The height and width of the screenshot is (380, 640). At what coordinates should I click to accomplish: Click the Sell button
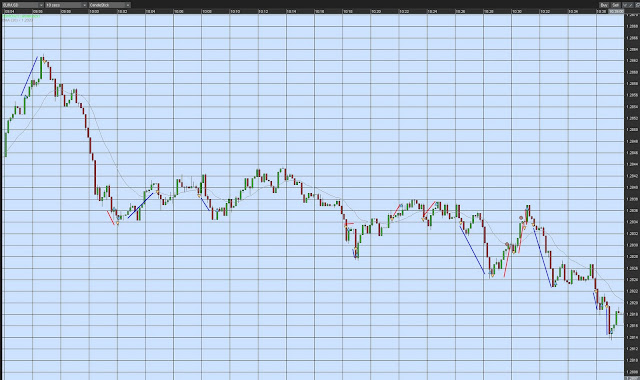pos(616,5)
